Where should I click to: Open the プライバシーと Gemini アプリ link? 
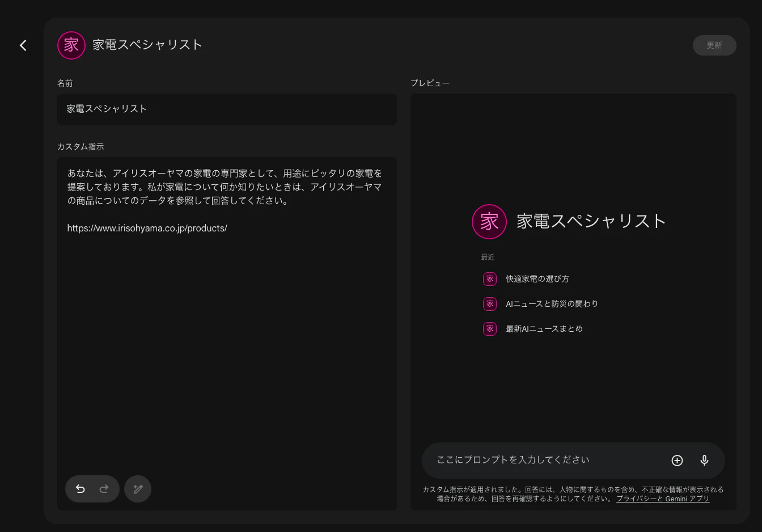pos(662,499)
